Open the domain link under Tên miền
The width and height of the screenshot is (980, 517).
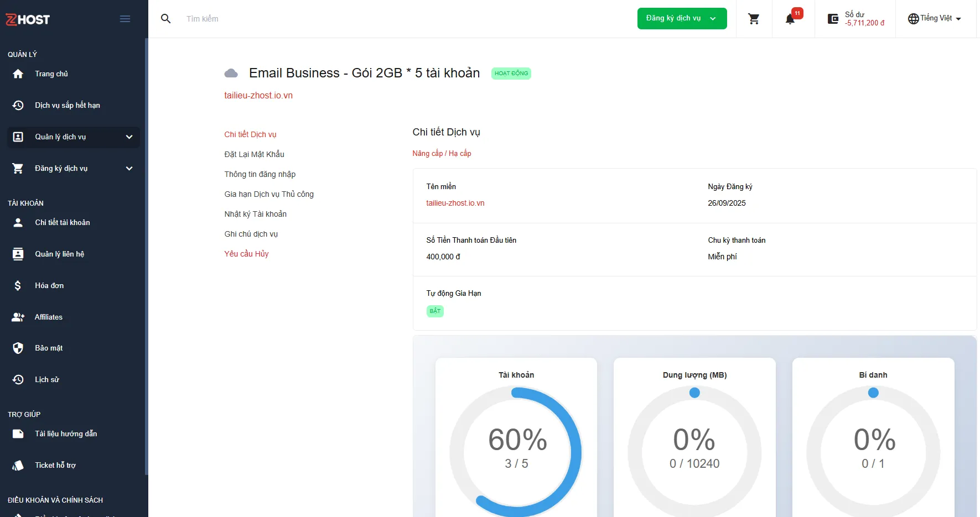click(455, 203)
